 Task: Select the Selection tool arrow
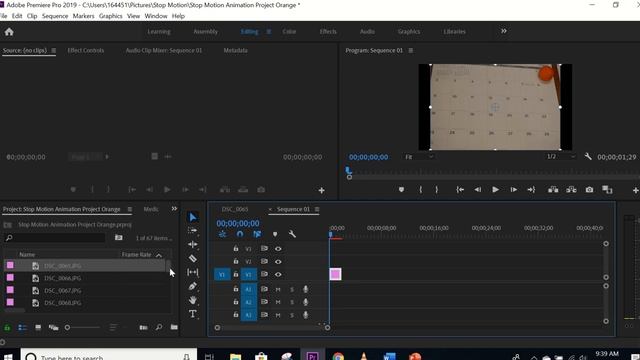pos(193,217)
